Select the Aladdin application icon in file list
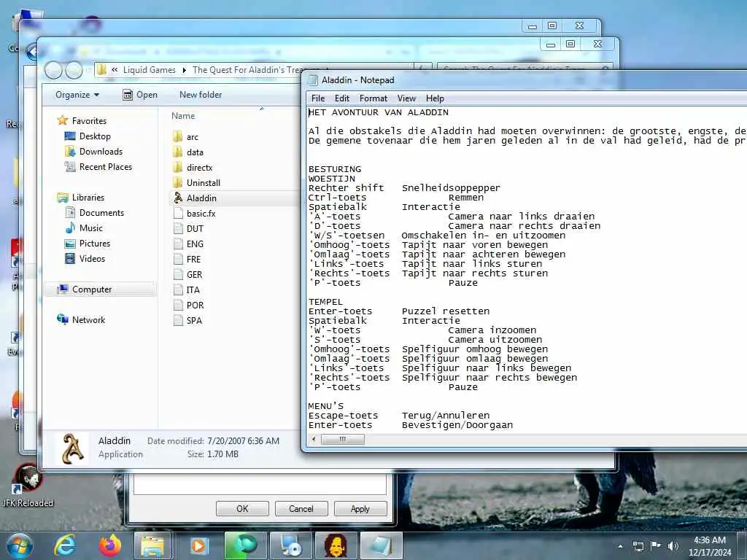747x560 pixels. coord(178,198)
